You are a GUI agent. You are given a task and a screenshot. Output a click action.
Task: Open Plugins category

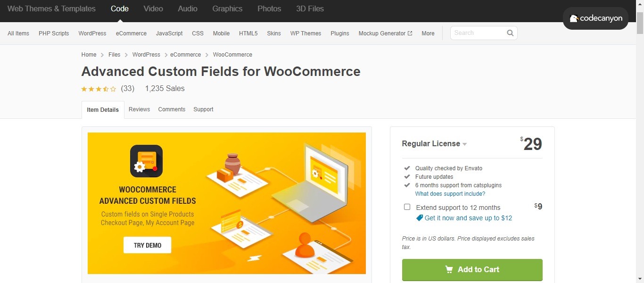pos(340,33)
